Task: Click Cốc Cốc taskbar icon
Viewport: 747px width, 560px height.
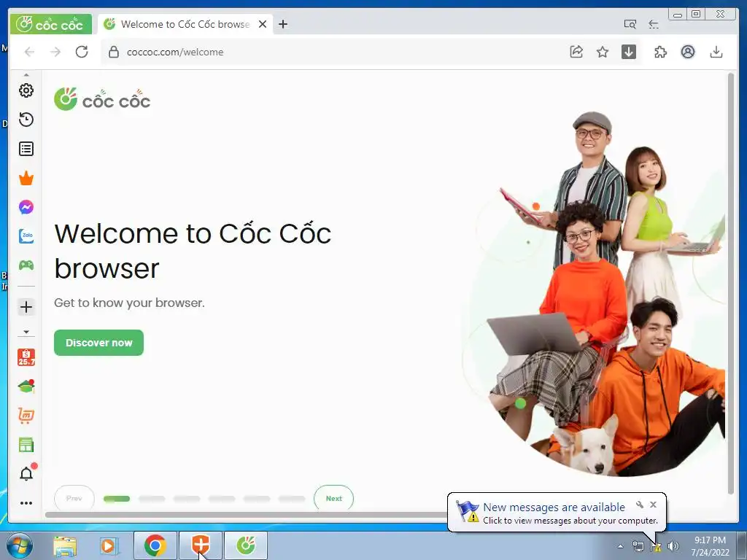Action: coord(246,545)
